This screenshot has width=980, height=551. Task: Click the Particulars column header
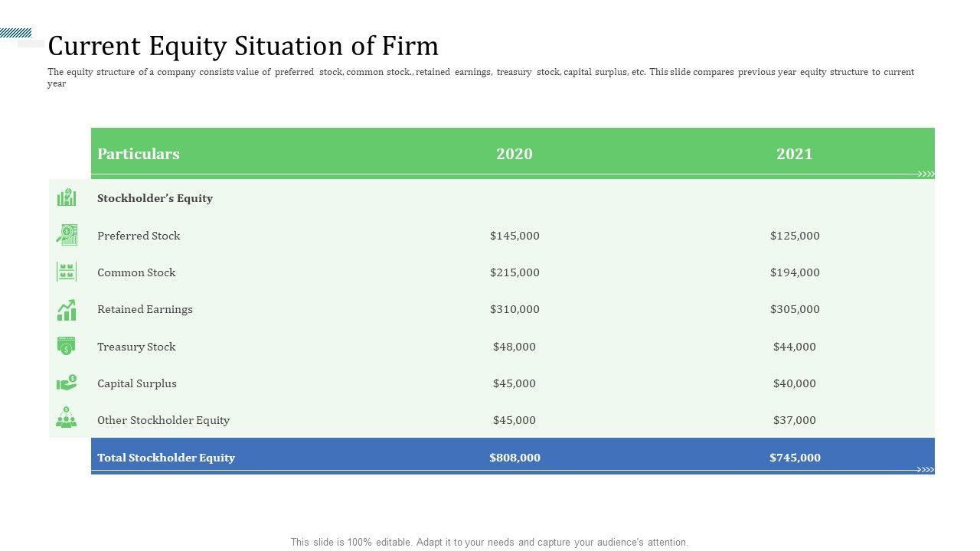139,154
